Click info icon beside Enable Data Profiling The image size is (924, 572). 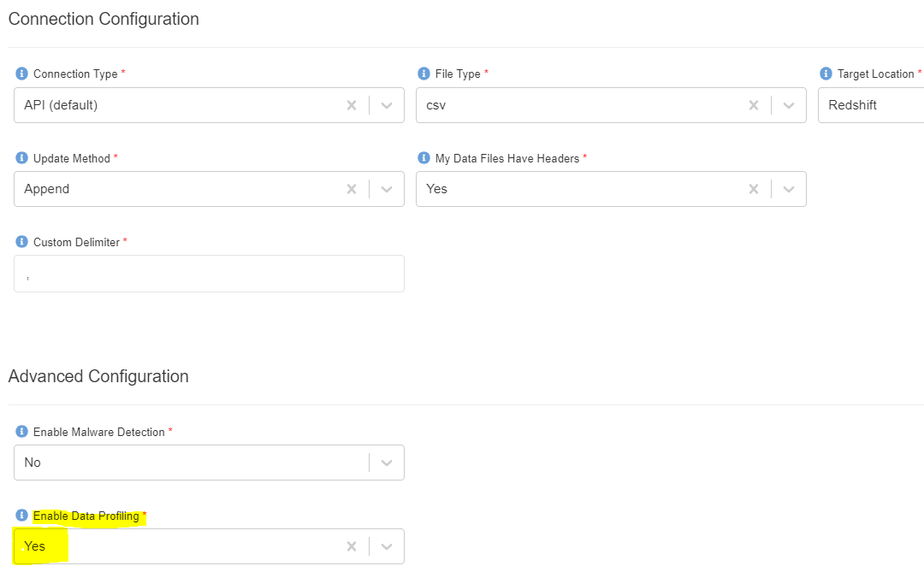(21, 516)
